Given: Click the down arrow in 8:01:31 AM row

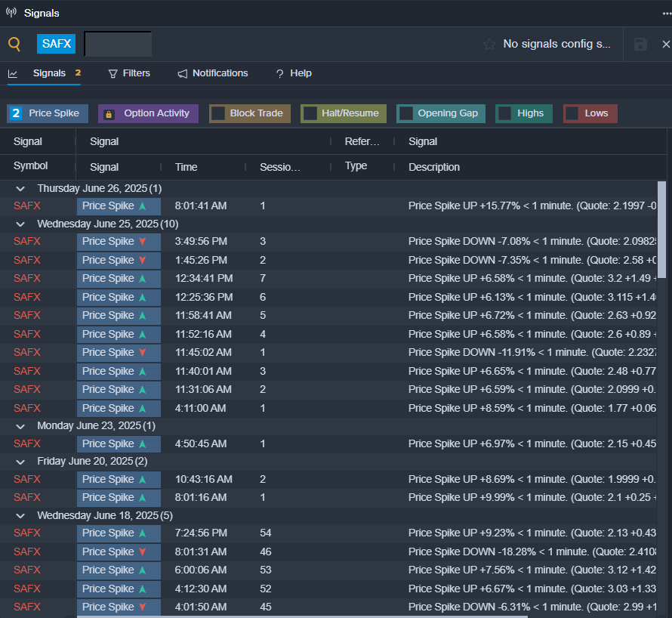Looking at the screenshot, I should click(142, 552).
